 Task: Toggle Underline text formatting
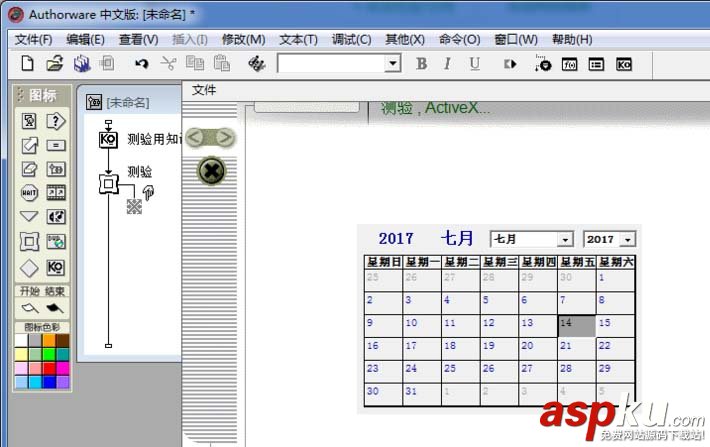click(474, 64)
